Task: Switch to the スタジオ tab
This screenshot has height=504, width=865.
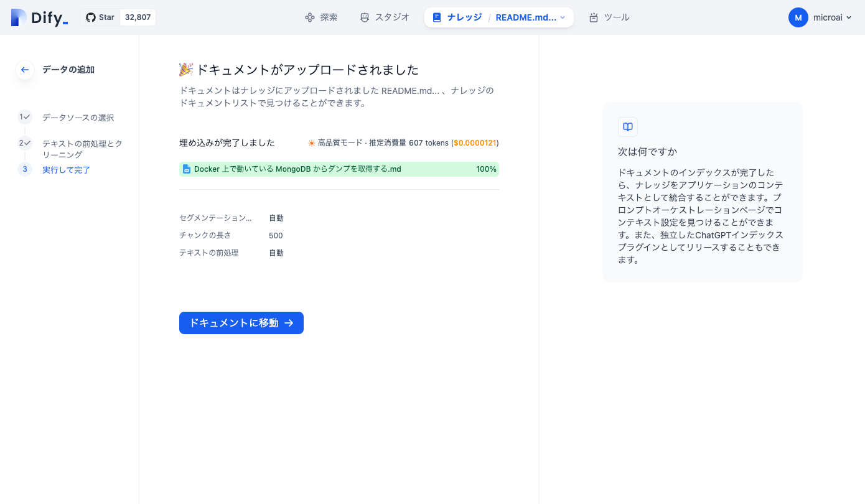Action: 385,17
